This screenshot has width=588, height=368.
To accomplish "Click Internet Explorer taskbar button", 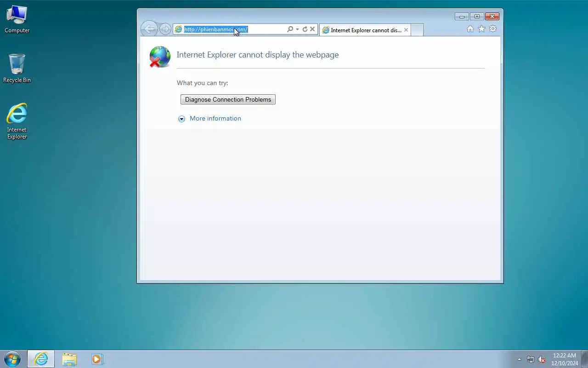I will 41,359.
